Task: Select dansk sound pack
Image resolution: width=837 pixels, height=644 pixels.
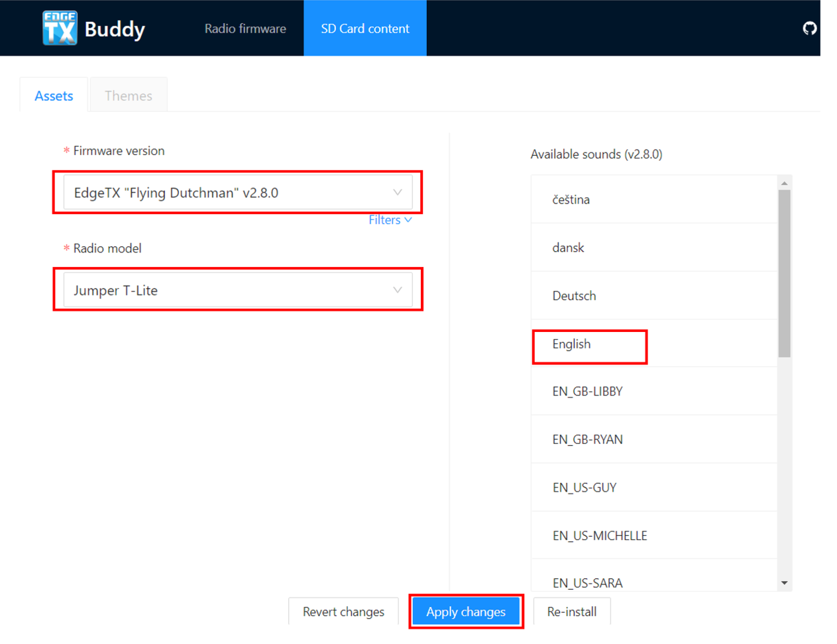Action: 654,248
